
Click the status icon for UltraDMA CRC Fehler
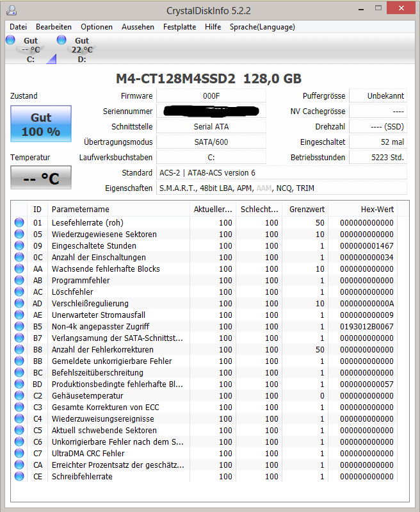[19, 453]
